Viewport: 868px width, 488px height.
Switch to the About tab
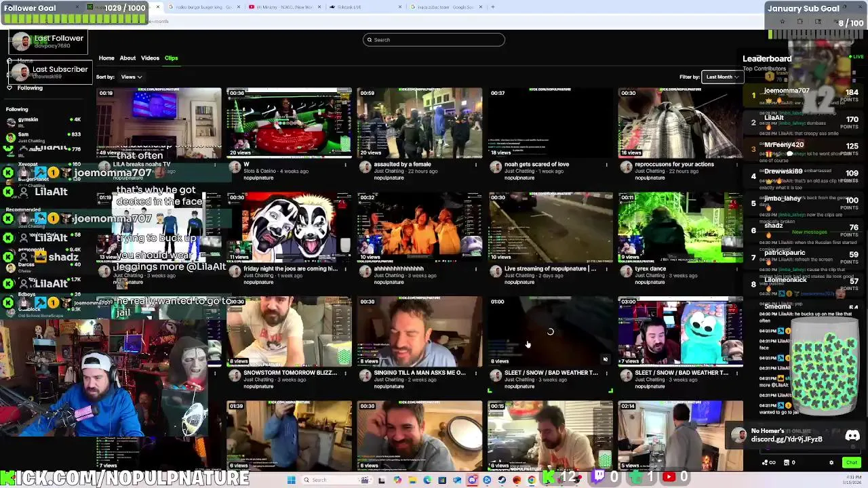pos(127,58)
